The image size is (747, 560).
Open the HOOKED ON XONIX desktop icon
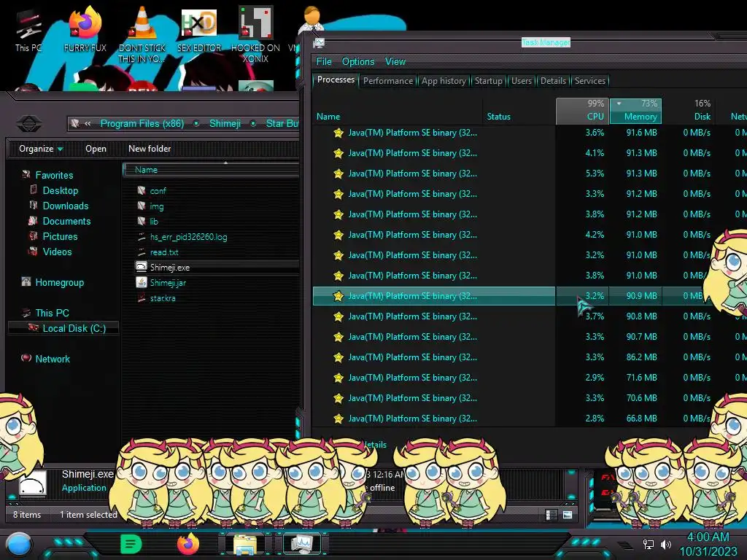point(255,34)
